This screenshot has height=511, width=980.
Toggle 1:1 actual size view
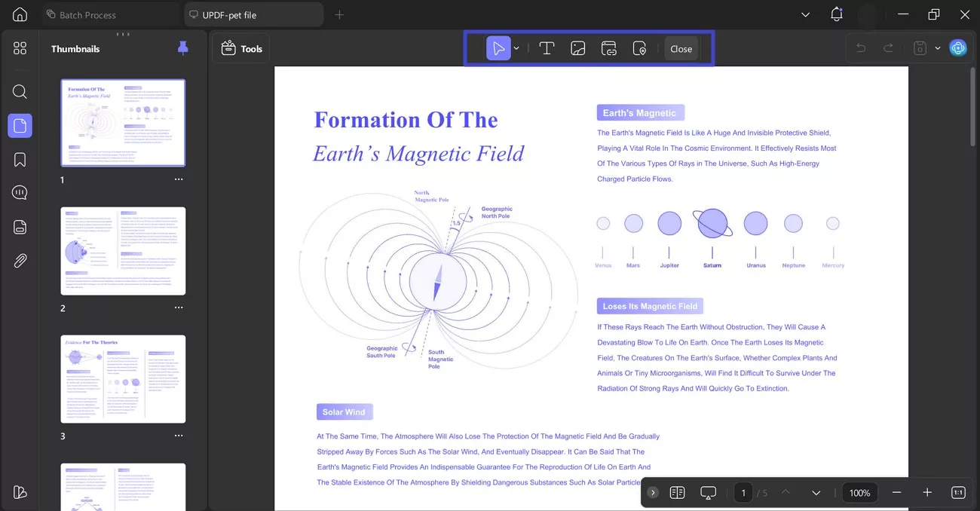coord(957,492)
